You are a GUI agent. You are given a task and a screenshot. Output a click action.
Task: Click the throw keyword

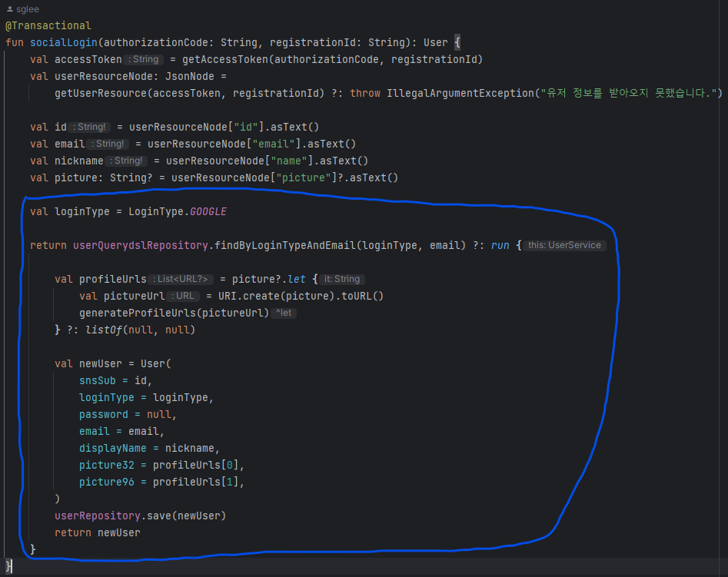tap(365, 93)
